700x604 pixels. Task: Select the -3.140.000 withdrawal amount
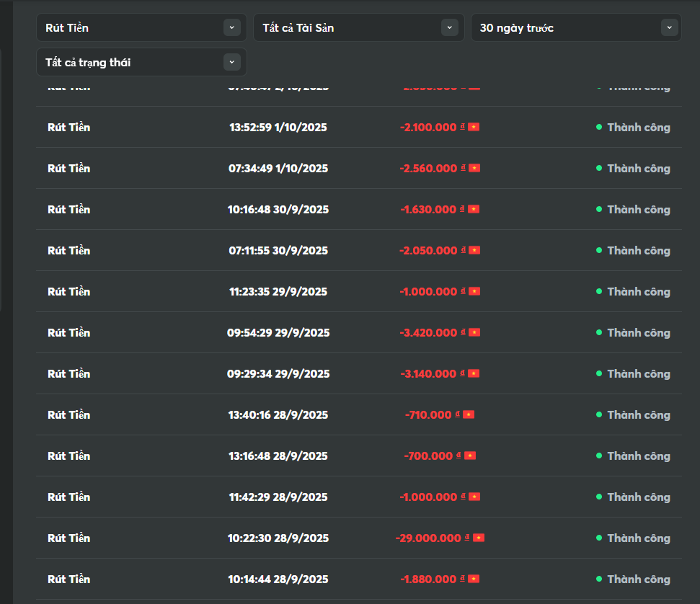[x=428, y=374]
